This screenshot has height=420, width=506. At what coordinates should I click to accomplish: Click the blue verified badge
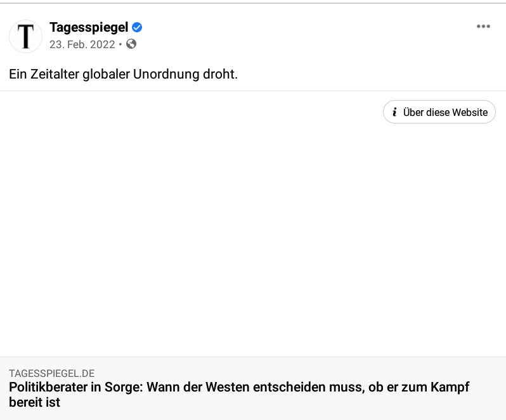coord(137,27)
